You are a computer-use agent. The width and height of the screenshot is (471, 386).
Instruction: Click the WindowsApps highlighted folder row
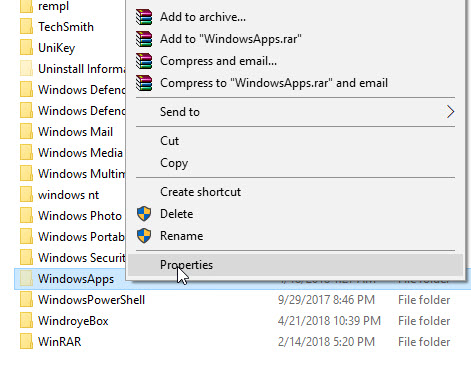click(243, 279)
